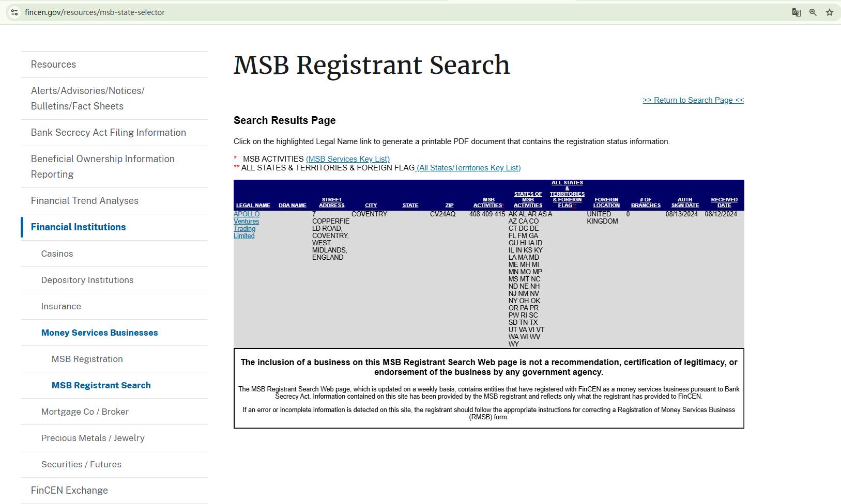Click the COVENTRY city cell
Screen dimensions: 841x504
coord(370,214)
